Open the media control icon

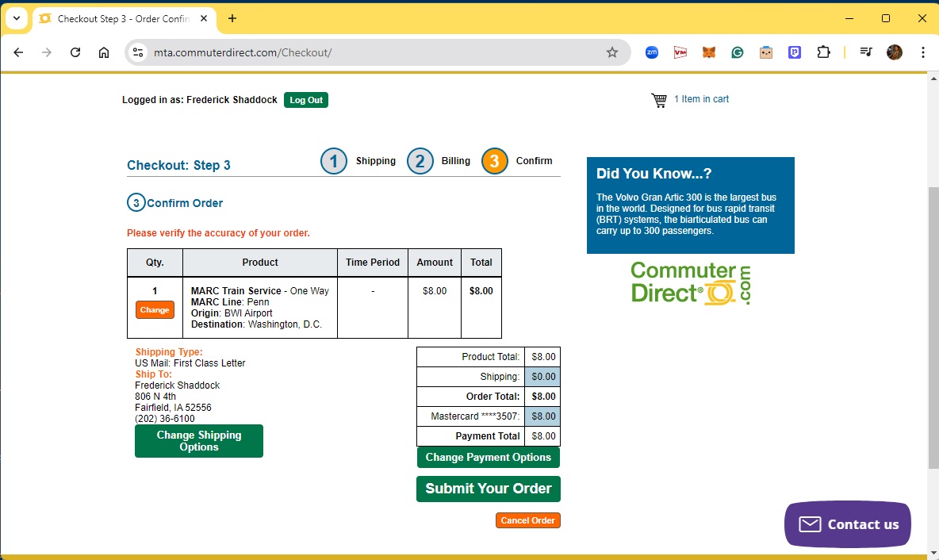(x=866, y=52)
